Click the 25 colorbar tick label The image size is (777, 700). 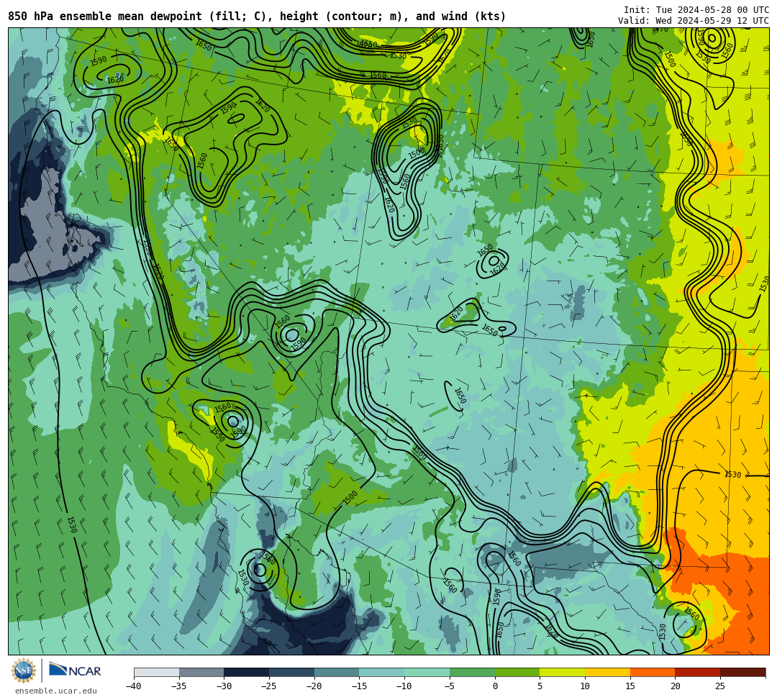(720, 686)
